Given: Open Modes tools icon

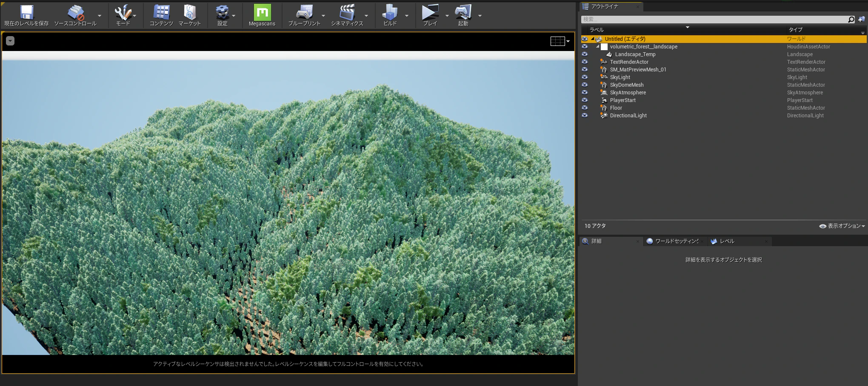Looking at the screenshot, I should [123, 12].
